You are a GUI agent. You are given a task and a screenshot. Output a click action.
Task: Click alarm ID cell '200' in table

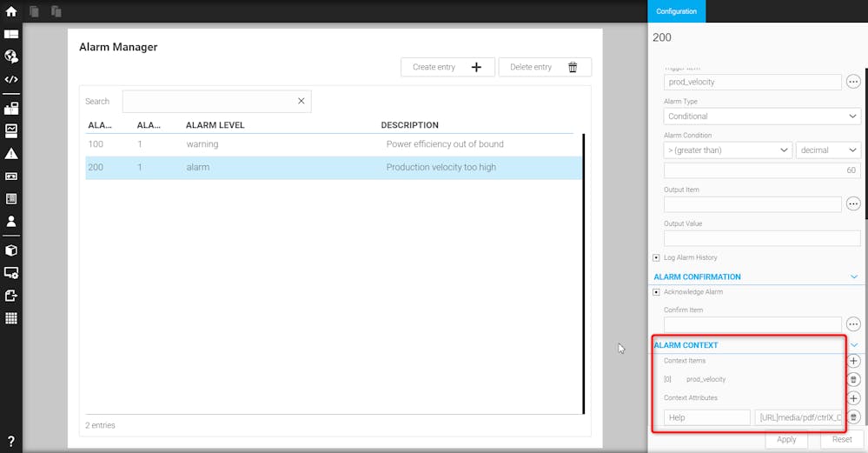[96, 167]
